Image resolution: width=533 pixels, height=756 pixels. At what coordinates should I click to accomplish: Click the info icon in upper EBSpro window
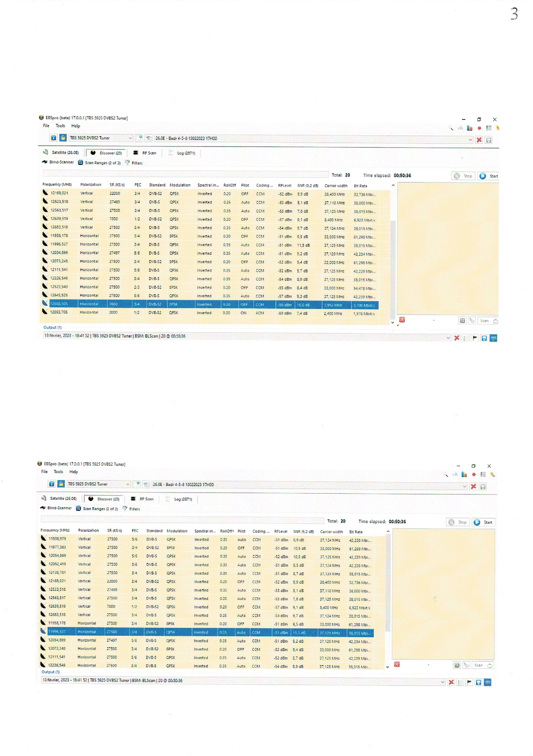(x=53, y=138)
